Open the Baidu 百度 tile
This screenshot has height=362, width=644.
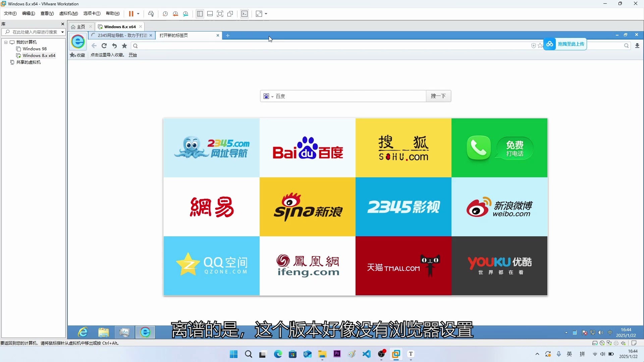[308, 148]
